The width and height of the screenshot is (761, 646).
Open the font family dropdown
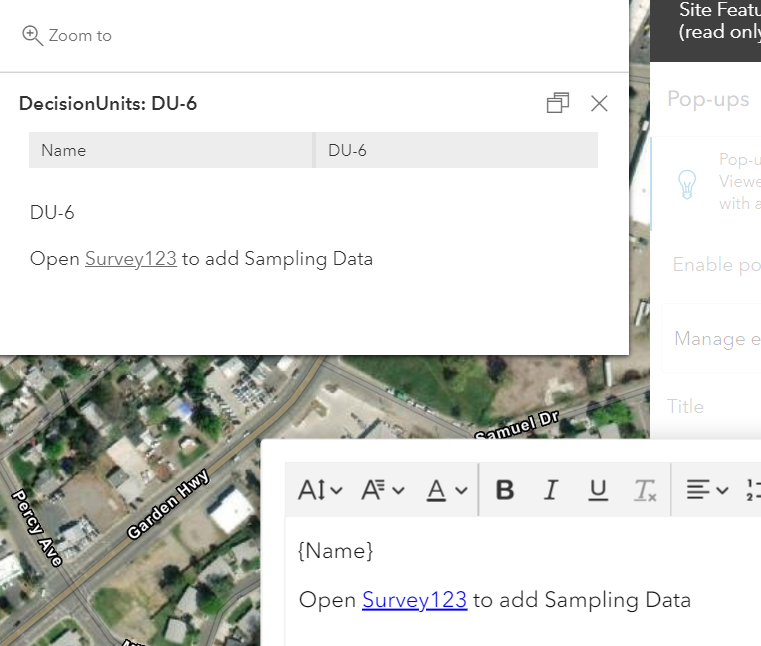click(383, 490)
